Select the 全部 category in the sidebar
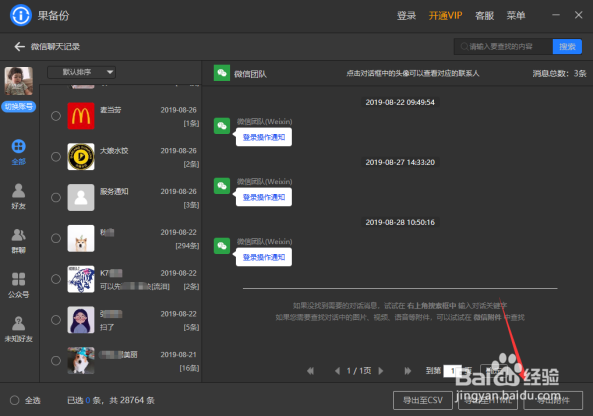Viewport: 593px width, 416px height. [x=19, y=152]
